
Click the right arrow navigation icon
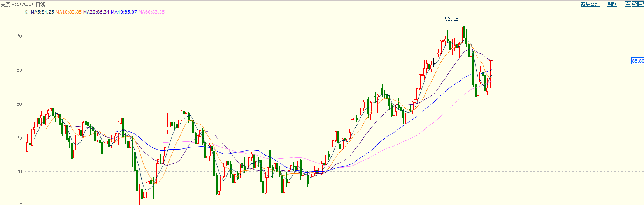(x=634, y=4)
